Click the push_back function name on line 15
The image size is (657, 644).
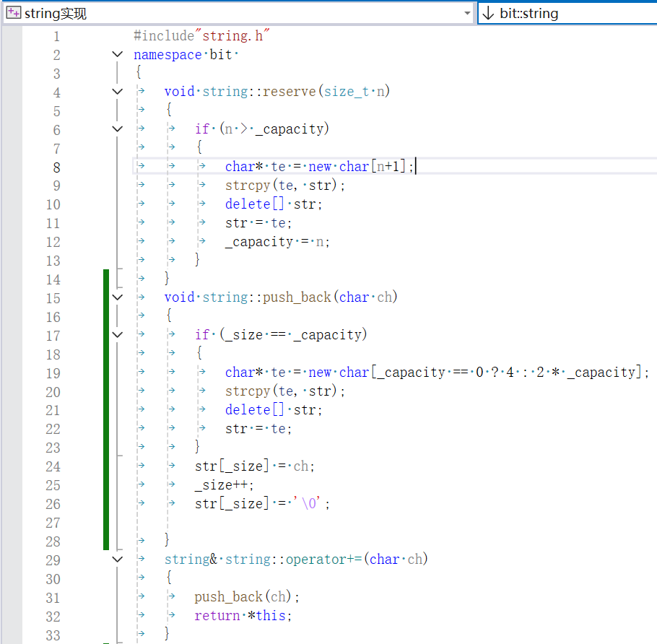point(297,297)
